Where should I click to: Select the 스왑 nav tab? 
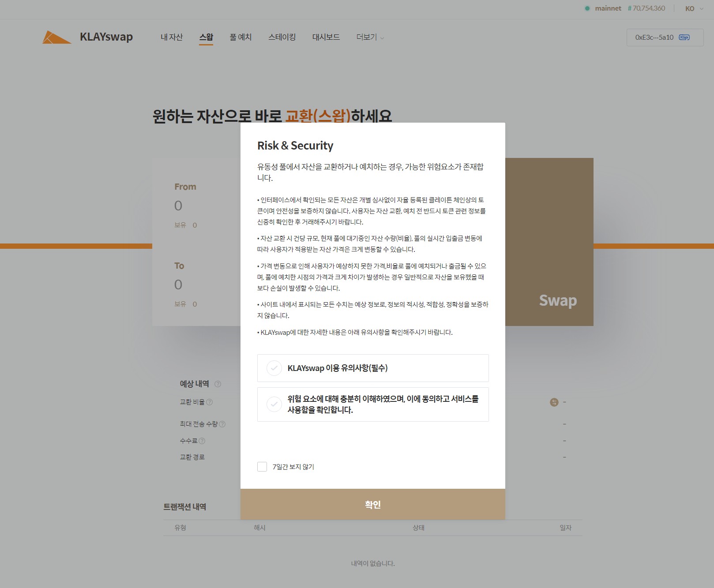(x=206, y=37)
